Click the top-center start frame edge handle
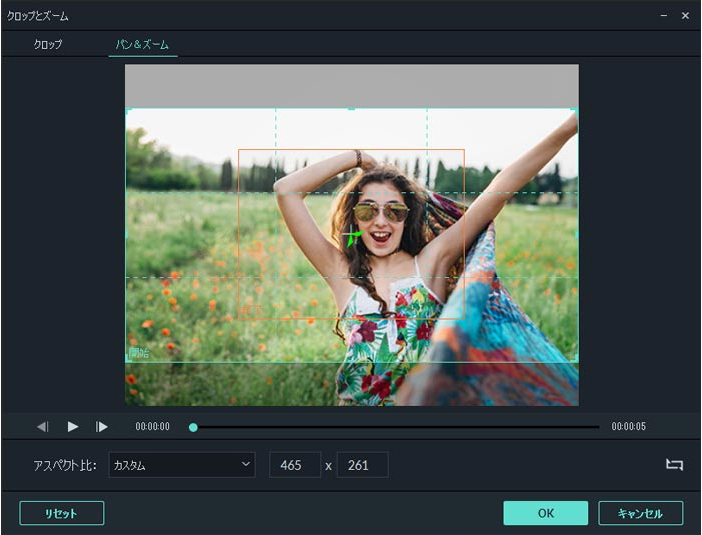Screen dimensions: 702x535 351,109
